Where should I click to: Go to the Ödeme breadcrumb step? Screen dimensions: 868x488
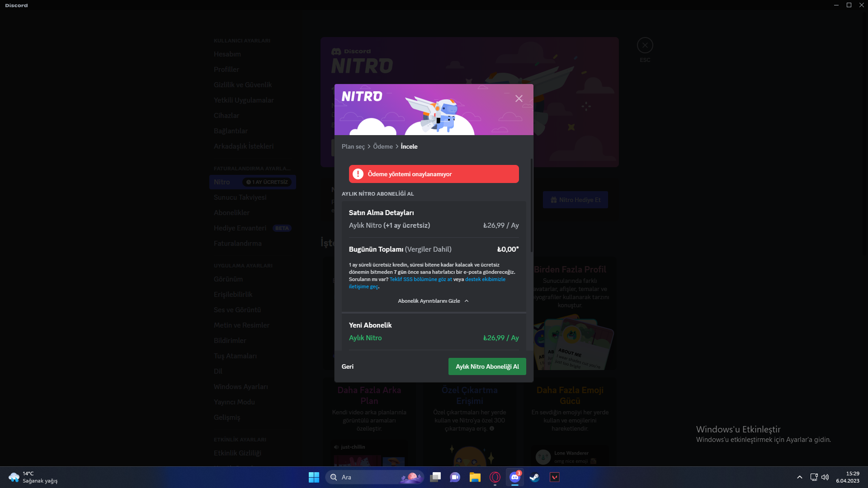click(x=383, y=146)
